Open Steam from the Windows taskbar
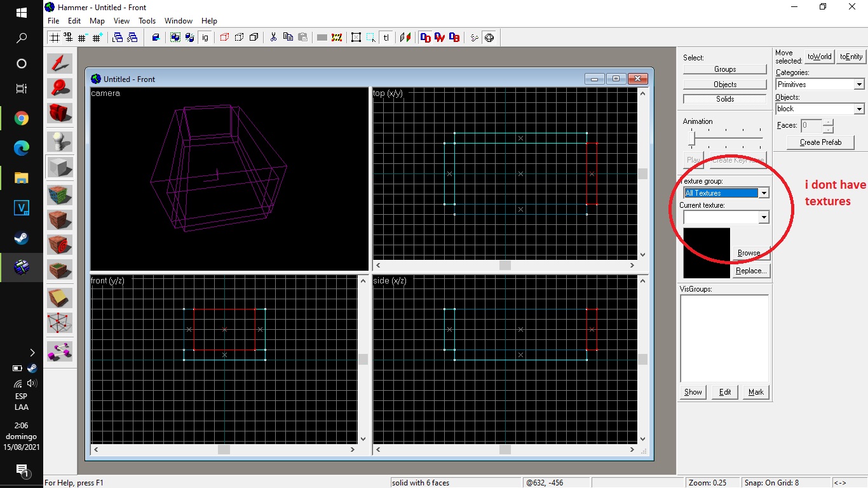This screenshot has height=488, width=868. point(22,238)
